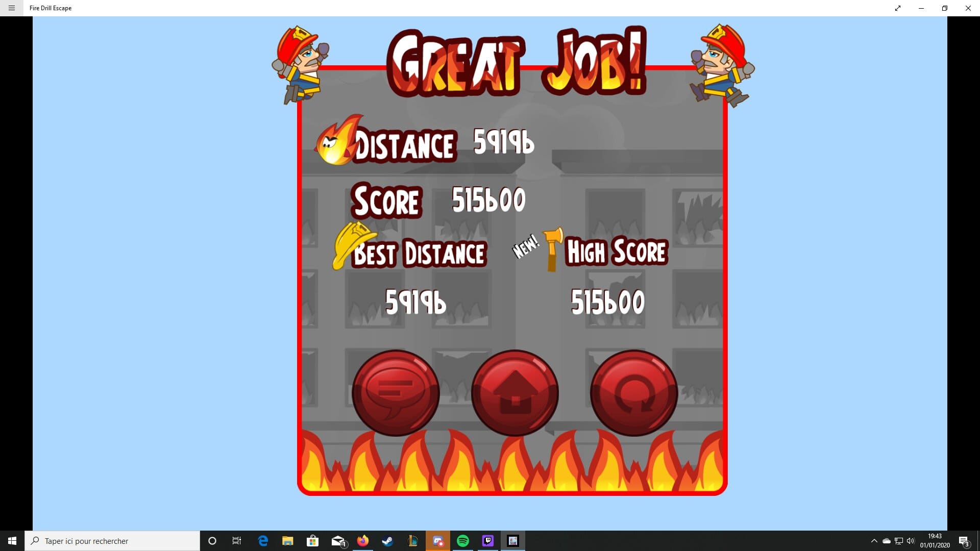Open the hamburger menu in title bar

pyautogui.click(x=11, y=8)
